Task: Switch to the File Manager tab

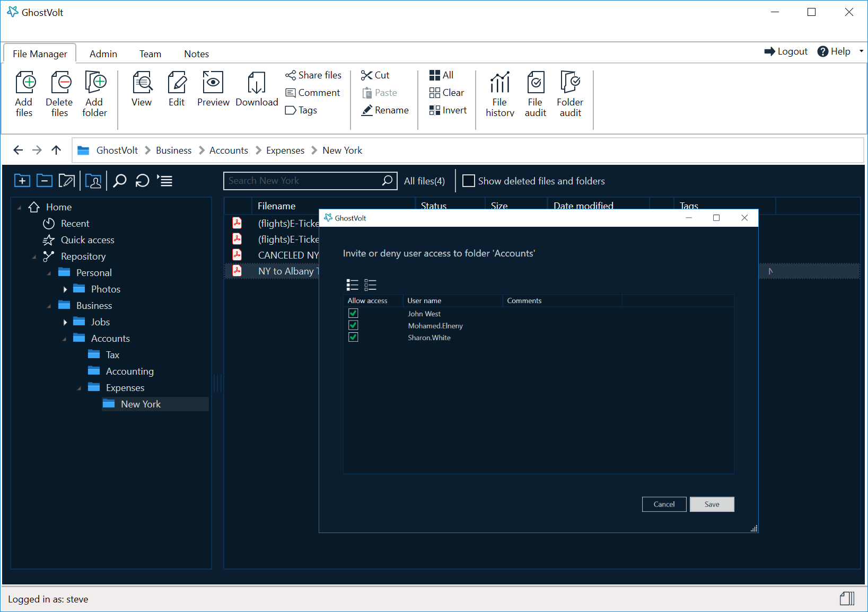Action: pyautogui.click(x=40, y=54)
